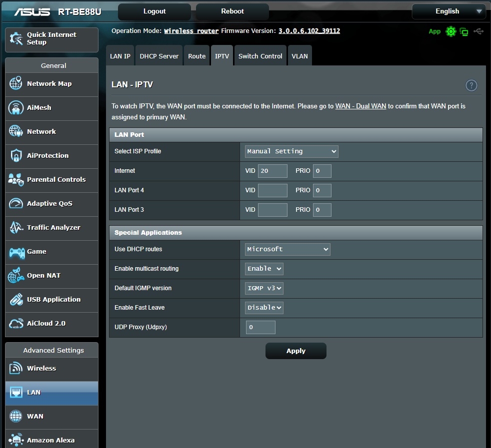Click the USB status icon in header
Viewport: 491px width, 448px height.
click(478, 31)
